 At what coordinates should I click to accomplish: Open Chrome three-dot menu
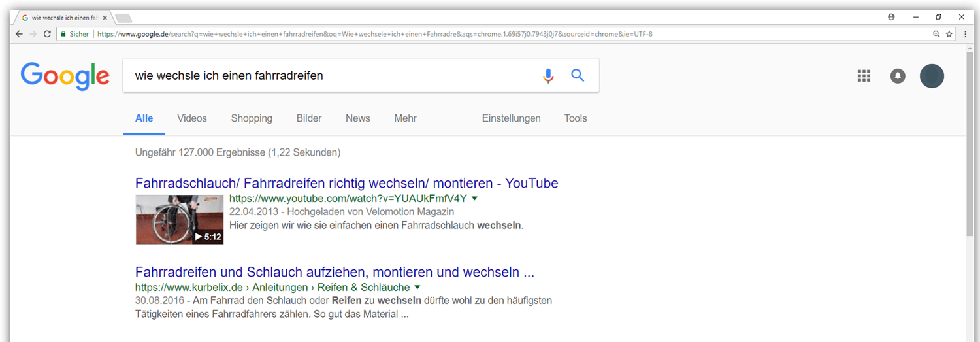tap(966, 34)
